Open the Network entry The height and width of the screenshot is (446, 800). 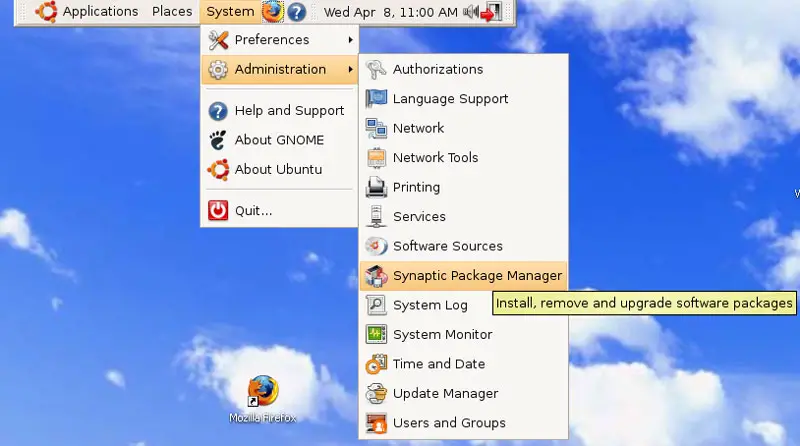[x=463, y=129]
